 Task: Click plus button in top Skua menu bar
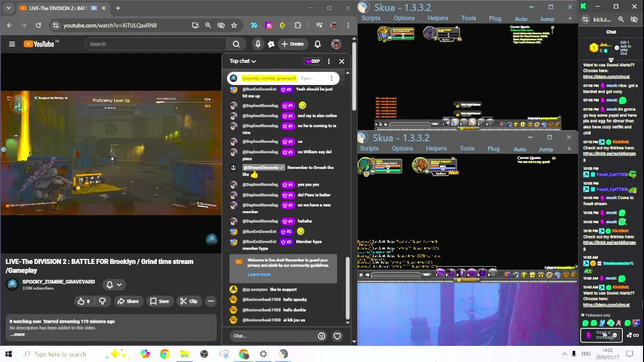click(570, 19)
